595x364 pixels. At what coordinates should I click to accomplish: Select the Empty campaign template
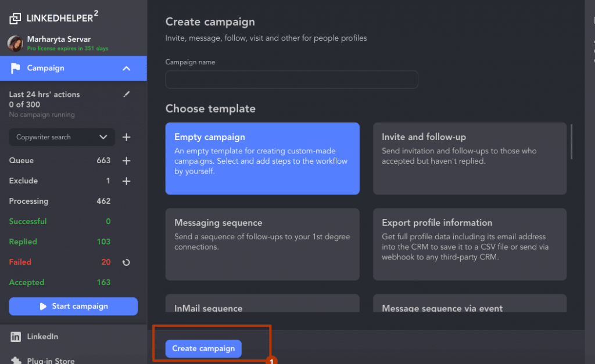coord(262,158)
